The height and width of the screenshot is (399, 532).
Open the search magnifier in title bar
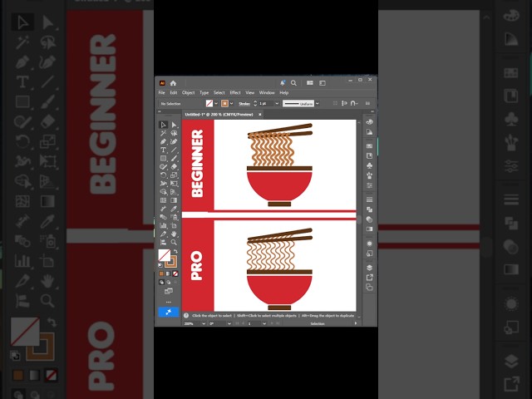tap(293, 83)
